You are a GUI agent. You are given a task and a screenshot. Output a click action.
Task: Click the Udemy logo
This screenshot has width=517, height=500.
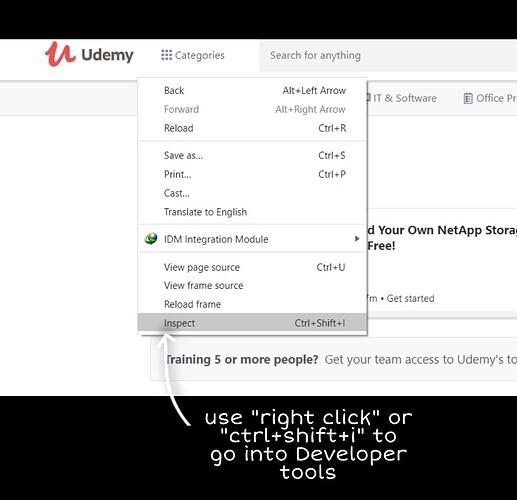point(89,55)
